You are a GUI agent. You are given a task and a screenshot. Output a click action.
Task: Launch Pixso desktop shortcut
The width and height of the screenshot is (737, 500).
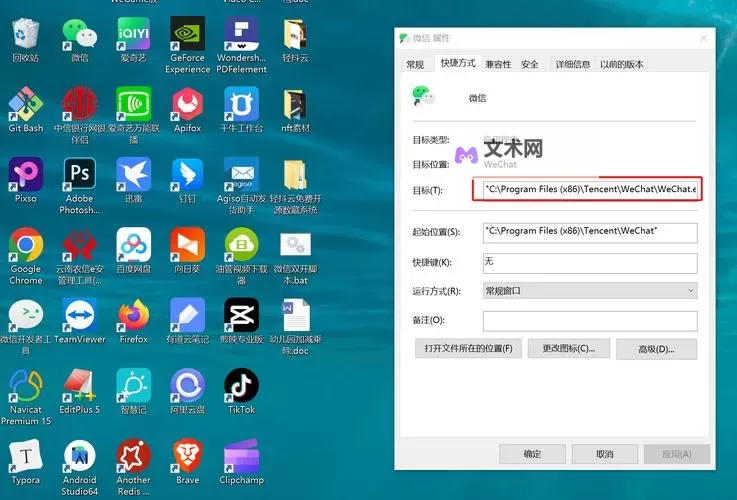coord(25,174)
